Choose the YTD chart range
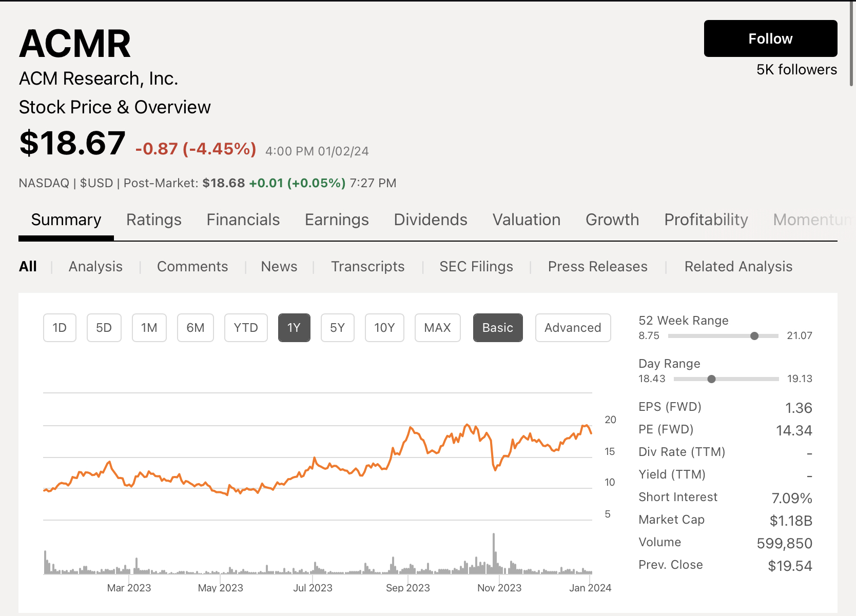 coord(246,328)
